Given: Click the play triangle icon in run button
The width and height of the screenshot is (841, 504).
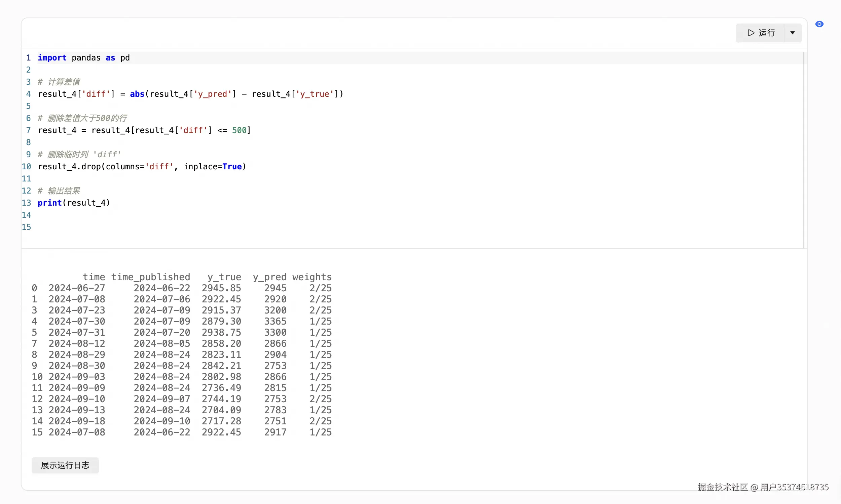Looking at the screenshot, I should pos(751,33).
